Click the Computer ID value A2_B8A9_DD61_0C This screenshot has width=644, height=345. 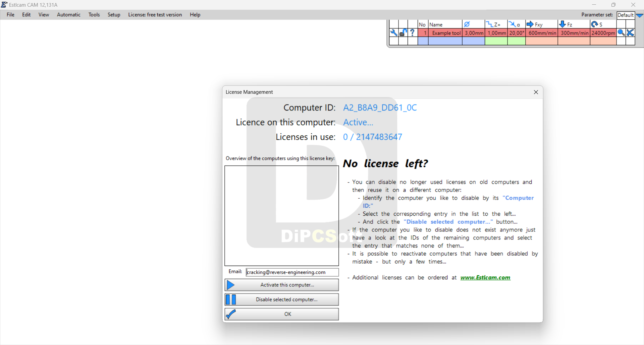click(x=380, y=108)
